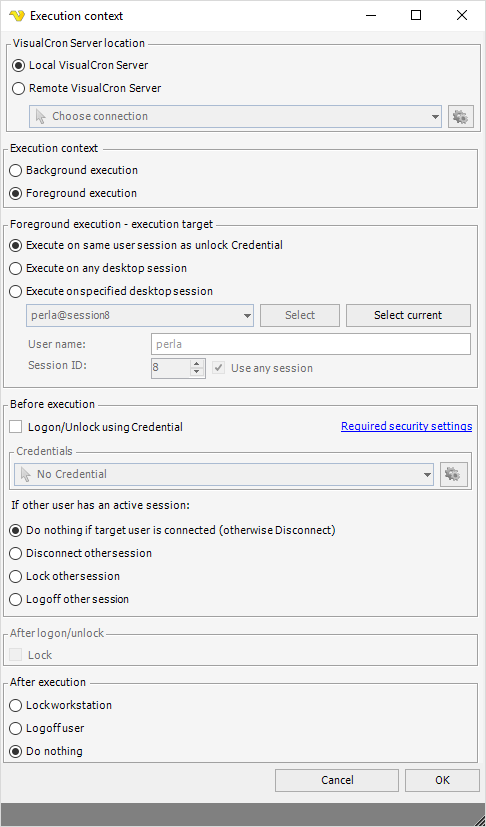Expand the Choose connection dropdown

[235, 117]
